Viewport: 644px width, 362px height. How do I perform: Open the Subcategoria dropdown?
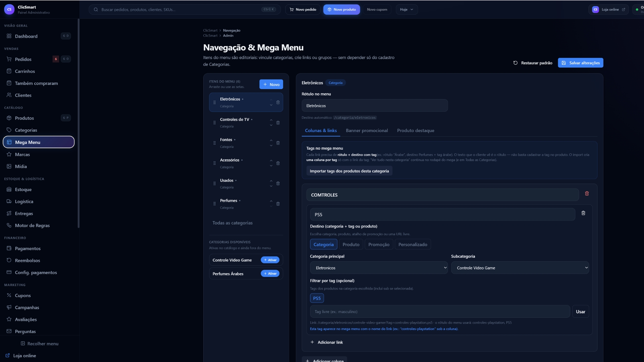pos(520,268)
